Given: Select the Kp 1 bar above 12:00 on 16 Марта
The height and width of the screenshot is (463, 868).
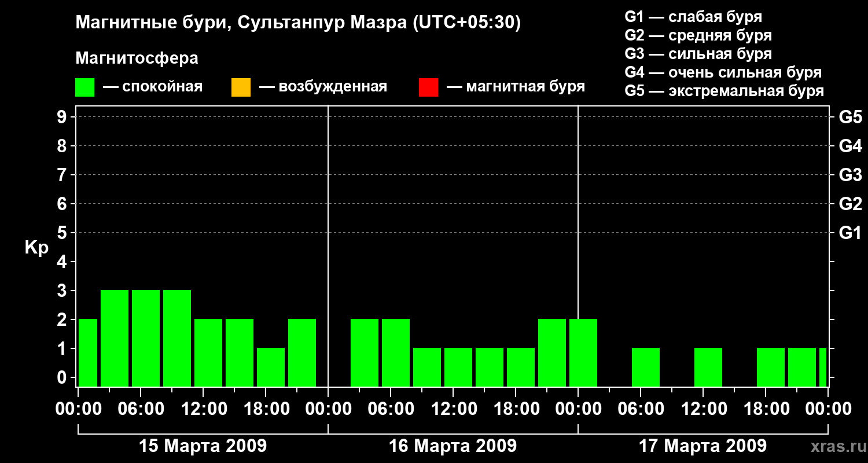Looking at the screenshot, I should 458,367.
